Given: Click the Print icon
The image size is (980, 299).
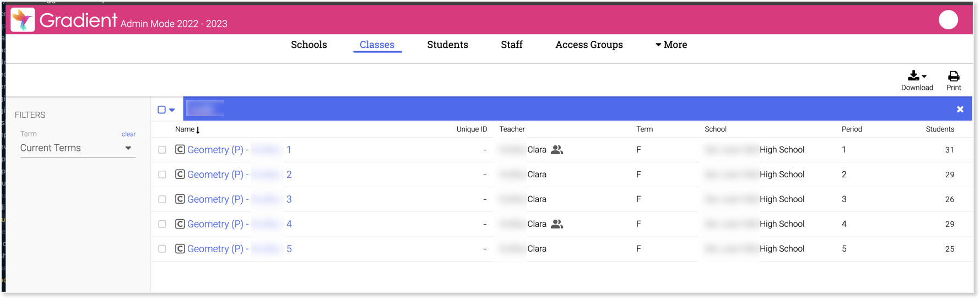Looking at the screenshot, I should click(x=954, y=76).
